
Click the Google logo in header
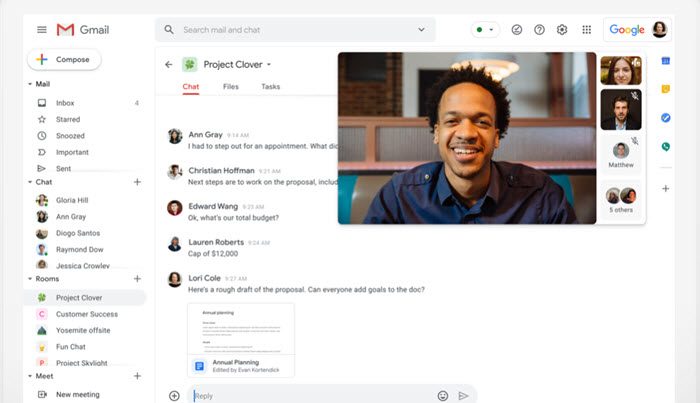click(x=627, y=29)
